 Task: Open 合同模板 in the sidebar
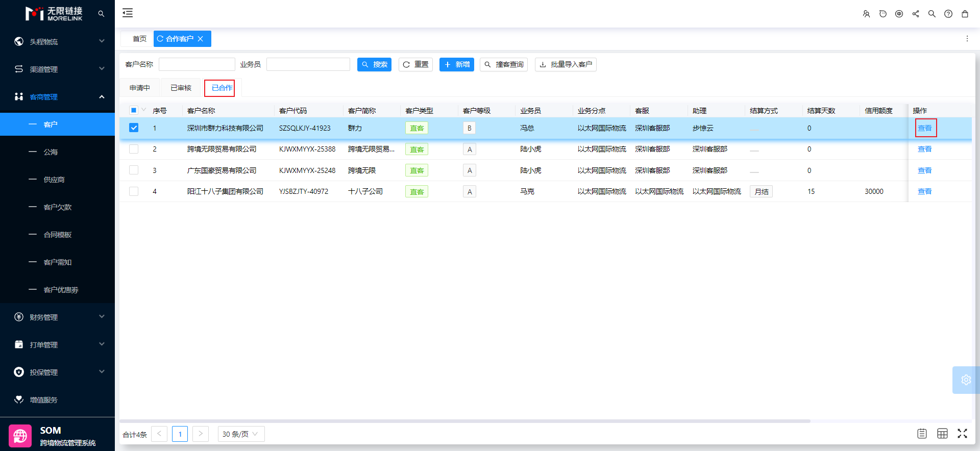(58, 235)
